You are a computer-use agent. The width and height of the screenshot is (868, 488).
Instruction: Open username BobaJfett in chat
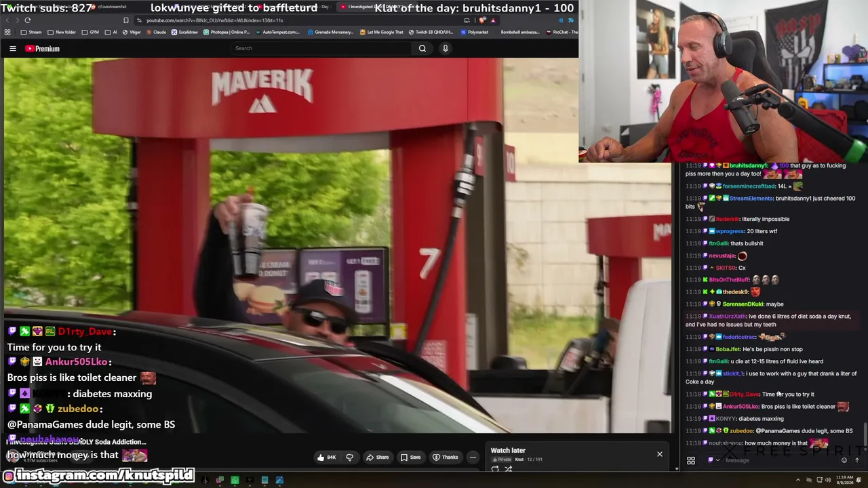click(728, 349)
